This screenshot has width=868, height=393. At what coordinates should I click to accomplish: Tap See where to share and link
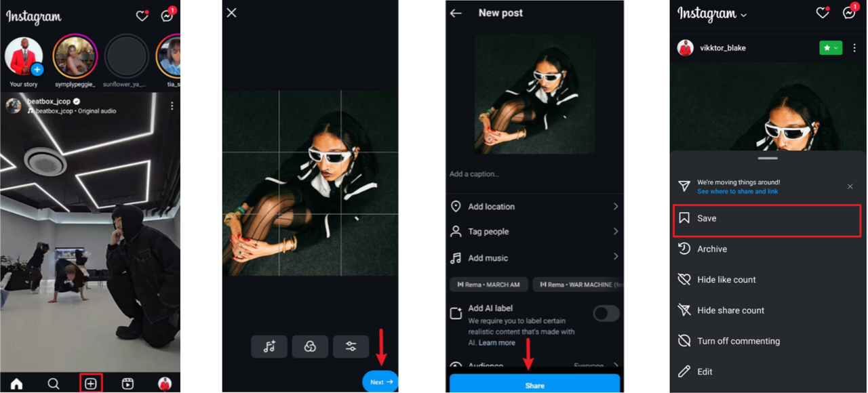(x=738, y=192)
